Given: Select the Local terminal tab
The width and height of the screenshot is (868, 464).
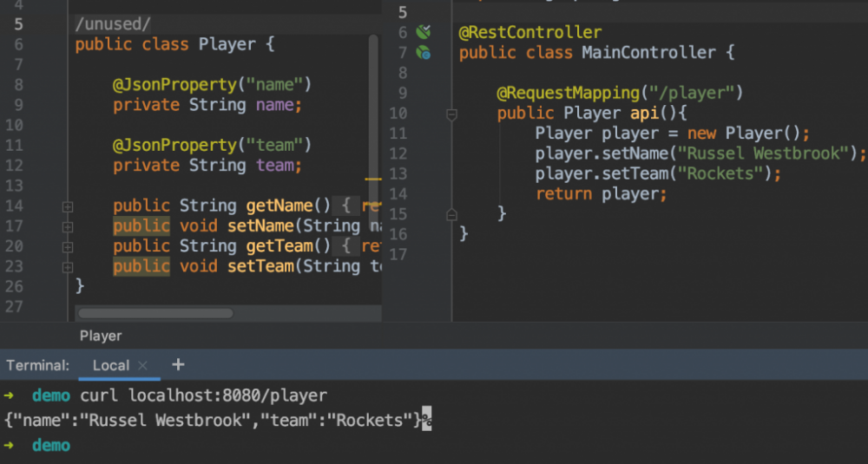Looking at the screenshot, I should coord(111,365).
